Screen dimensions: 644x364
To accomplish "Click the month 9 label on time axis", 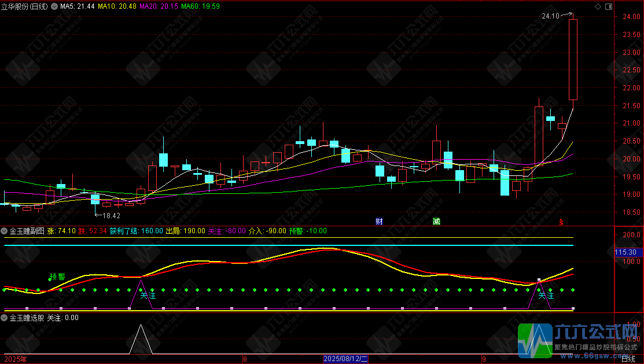I will pos(483,359).
